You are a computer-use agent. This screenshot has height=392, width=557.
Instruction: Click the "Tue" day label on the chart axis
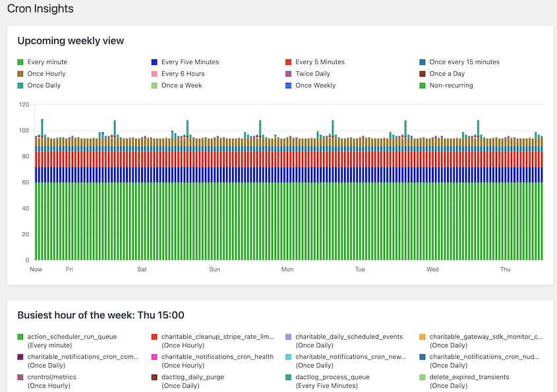coord(360,269)
